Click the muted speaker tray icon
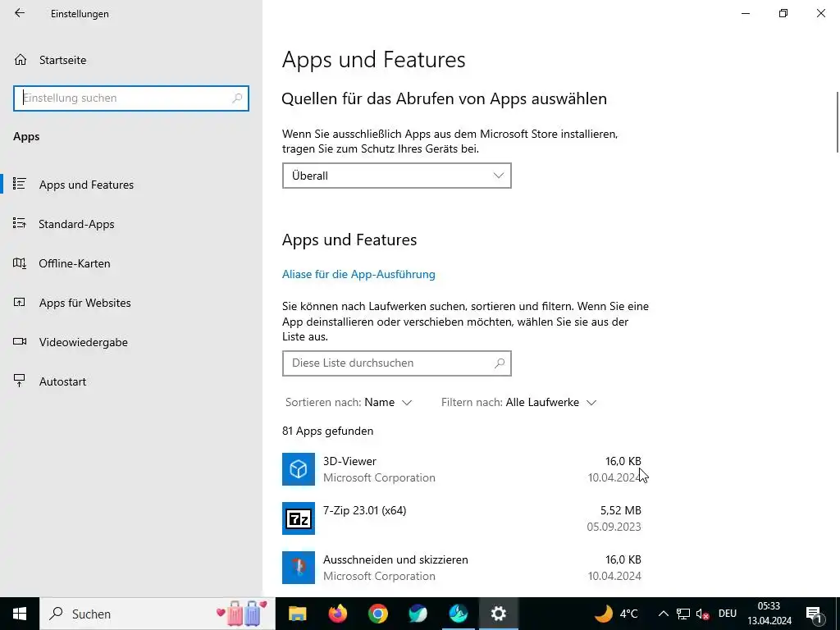The image size is (840, 630). tap(703, 614)
